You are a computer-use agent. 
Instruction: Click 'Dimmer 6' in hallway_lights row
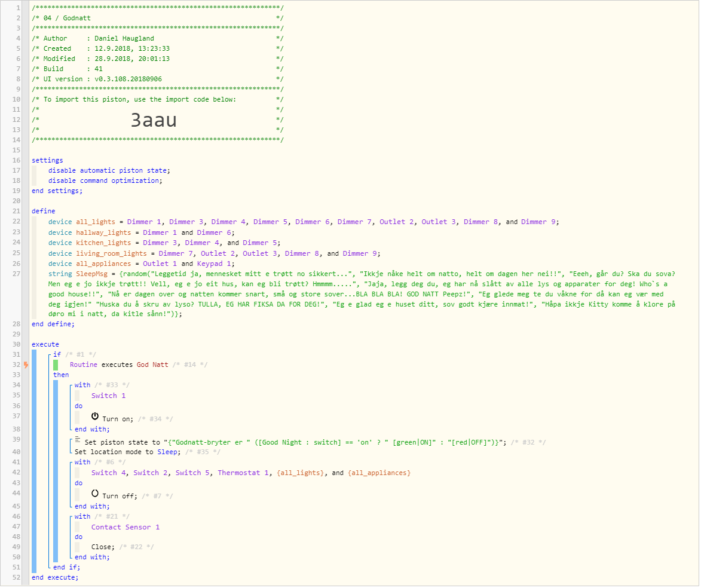(214, 234)
